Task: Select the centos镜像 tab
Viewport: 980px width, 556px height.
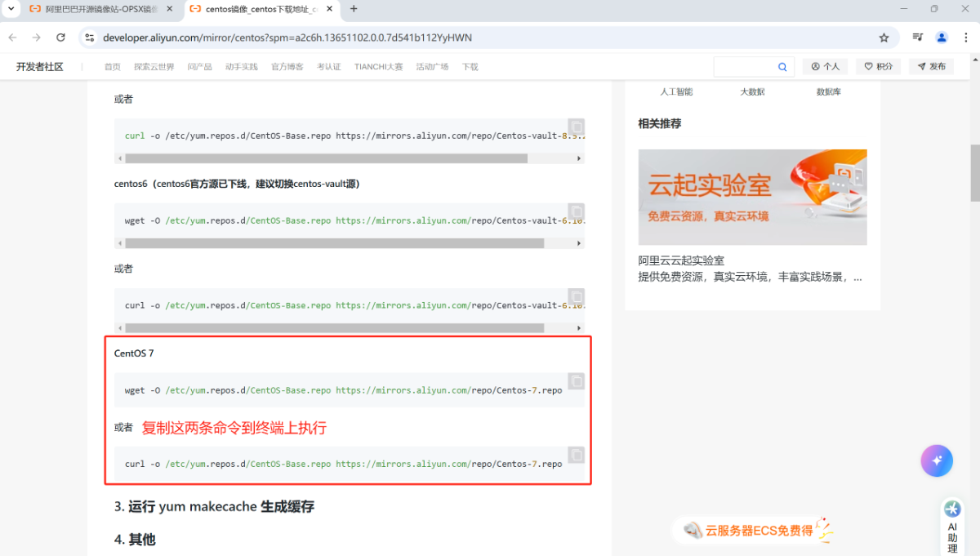Action: coord(261,9)
